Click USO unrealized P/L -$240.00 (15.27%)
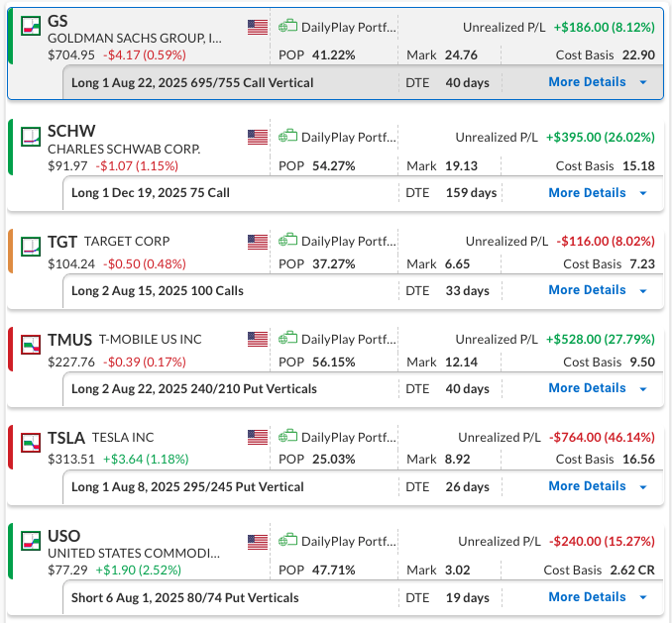This screenshot has width=672, height=623. [603, 542]
